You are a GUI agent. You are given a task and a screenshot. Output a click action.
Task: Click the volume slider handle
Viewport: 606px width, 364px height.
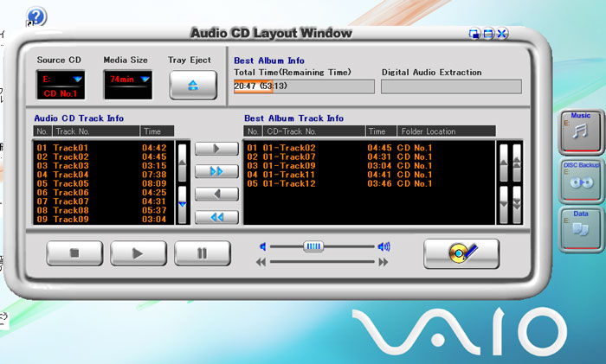tap(313, 246)
